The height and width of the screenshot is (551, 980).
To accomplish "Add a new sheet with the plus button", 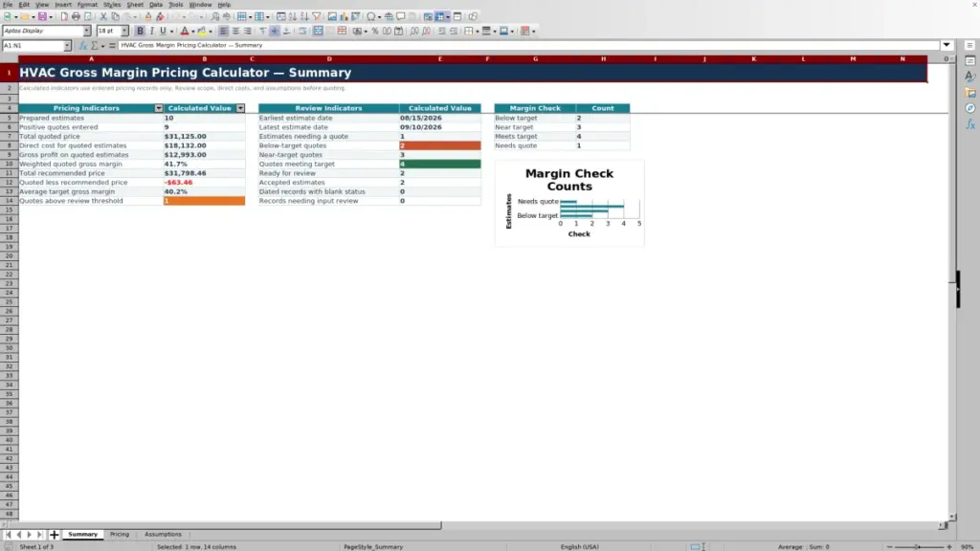I will point(55,535).
